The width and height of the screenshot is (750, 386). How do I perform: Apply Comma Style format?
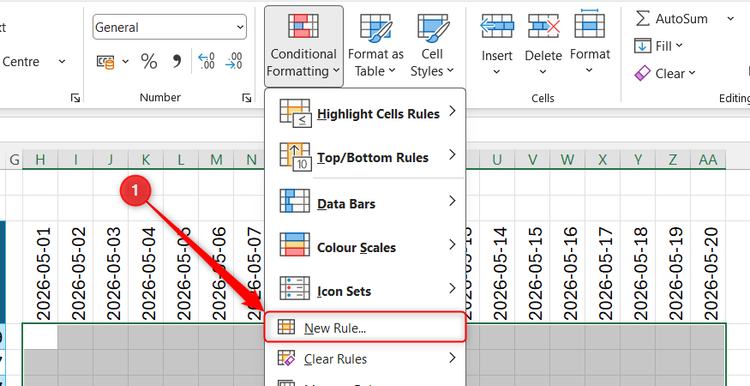[x=177, y=62]
